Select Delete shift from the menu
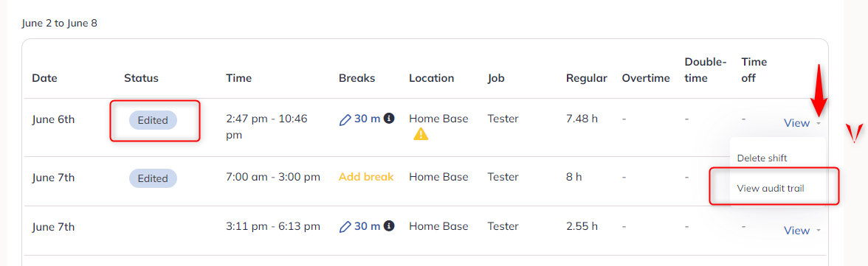This screenshot has width=868, height=266. click(762, 158)
